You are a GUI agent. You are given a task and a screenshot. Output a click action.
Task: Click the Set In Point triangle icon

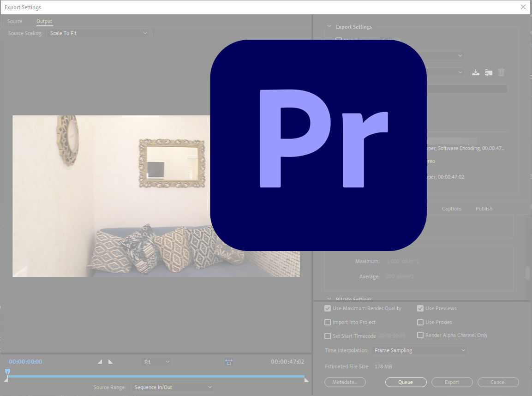point(100,362)
